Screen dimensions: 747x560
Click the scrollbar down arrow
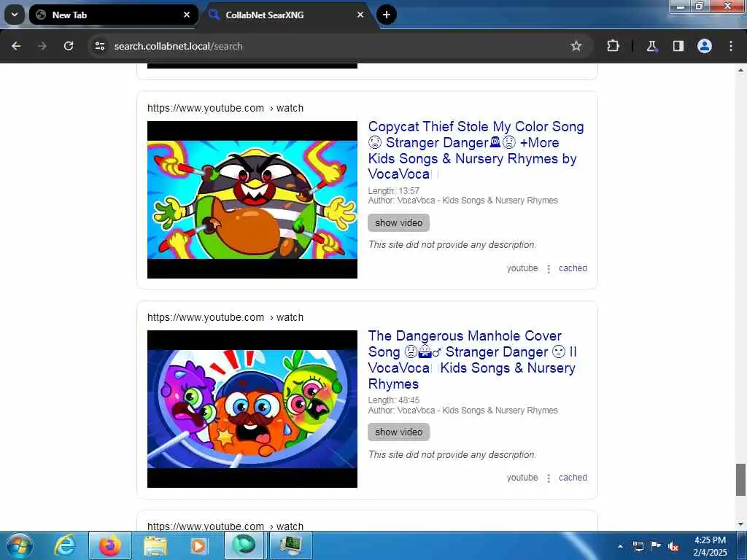(740, 524)
